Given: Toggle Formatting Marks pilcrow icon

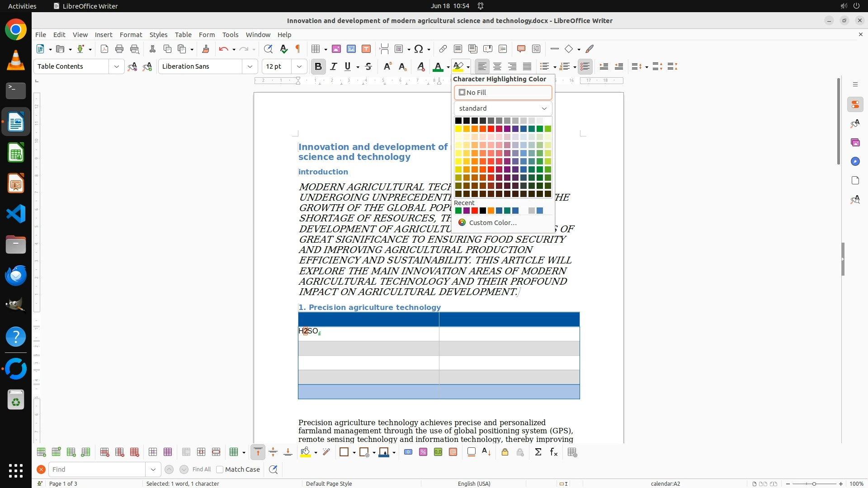Looking at the screenshot, I should tap(298, 49).
